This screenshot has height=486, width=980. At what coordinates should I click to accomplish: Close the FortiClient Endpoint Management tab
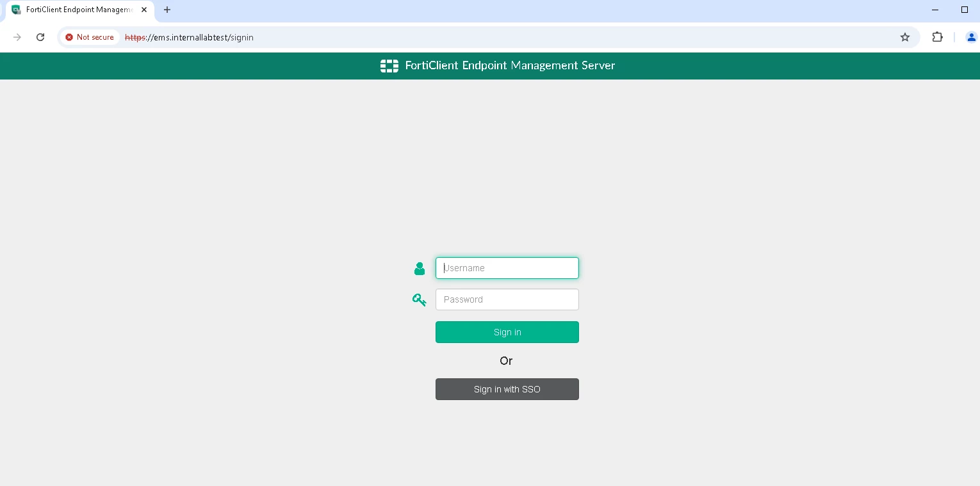(144, 10)
